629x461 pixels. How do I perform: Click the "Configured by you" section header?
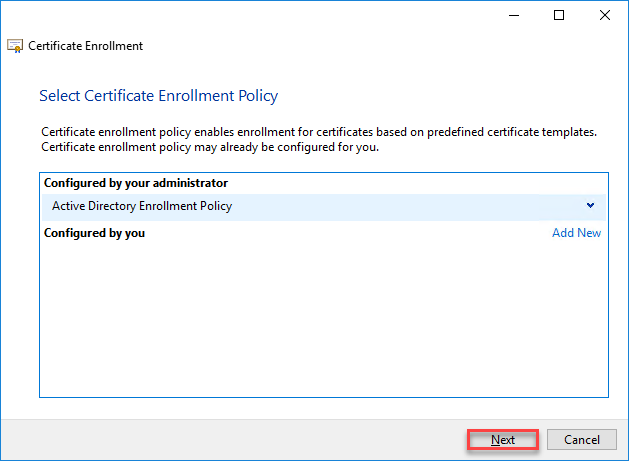tap(94, 233)
